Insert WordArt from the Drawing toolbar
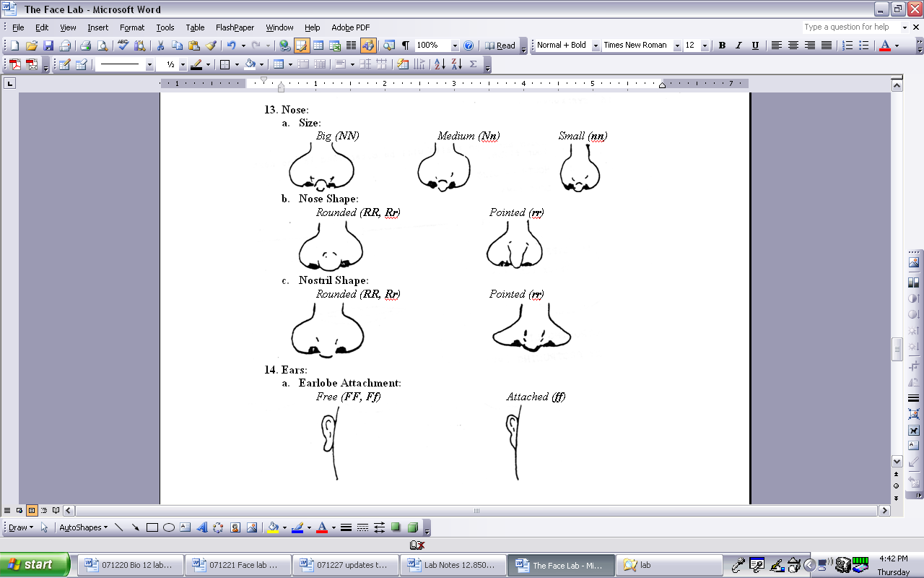The width and height of the screenshot is (924, 578). click(202, 527)
